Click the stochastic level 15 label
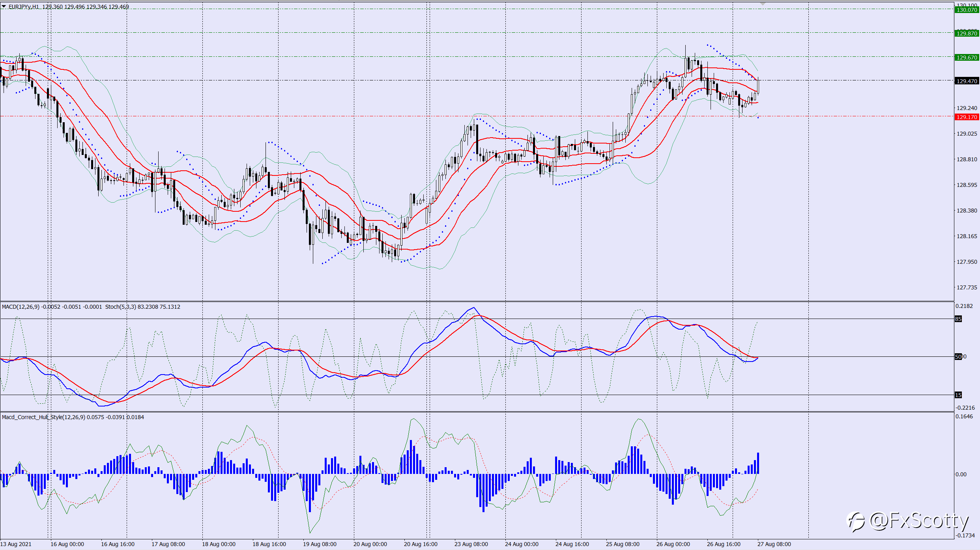Screen dimensions: 980x550 (958, 395)
